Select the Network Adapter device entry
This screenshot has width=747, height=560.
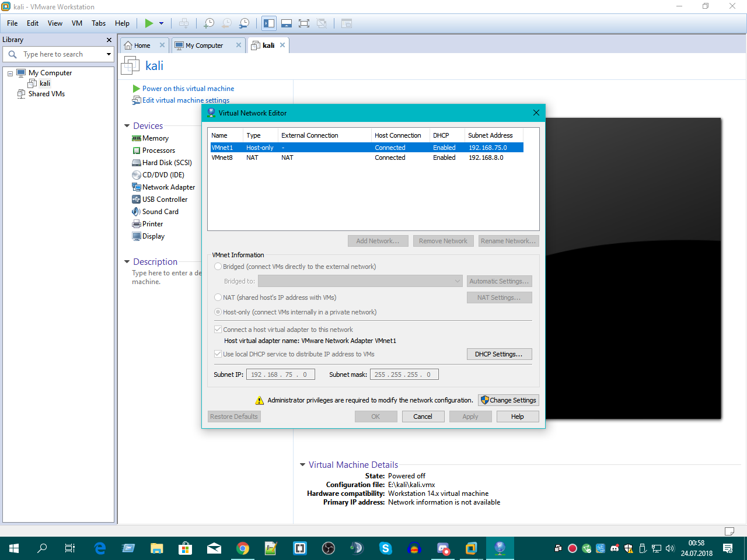(163, 187)
